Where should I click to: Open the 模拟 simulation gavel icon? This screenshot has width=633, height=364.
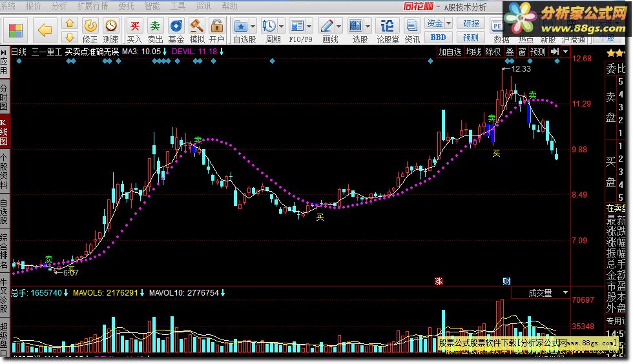(x=197, y=31)
